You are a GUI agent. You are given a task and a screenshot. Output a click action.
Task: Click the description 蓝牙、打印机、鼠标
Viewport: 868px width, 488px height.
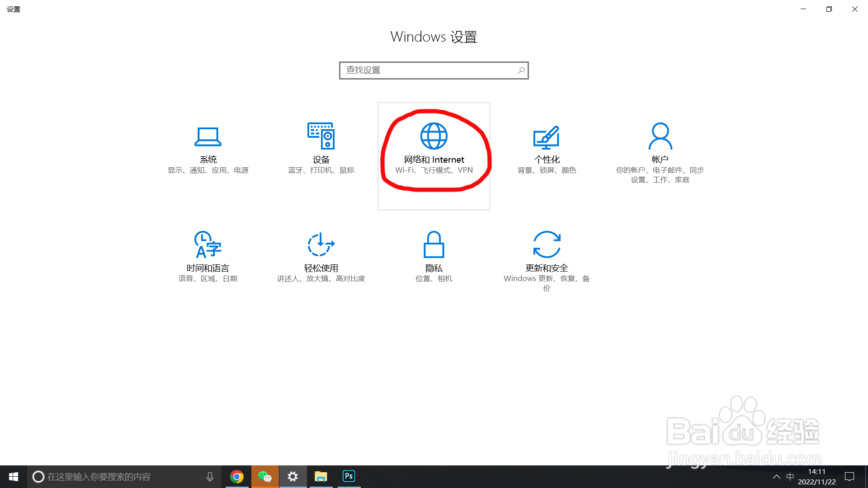point(321,170)
